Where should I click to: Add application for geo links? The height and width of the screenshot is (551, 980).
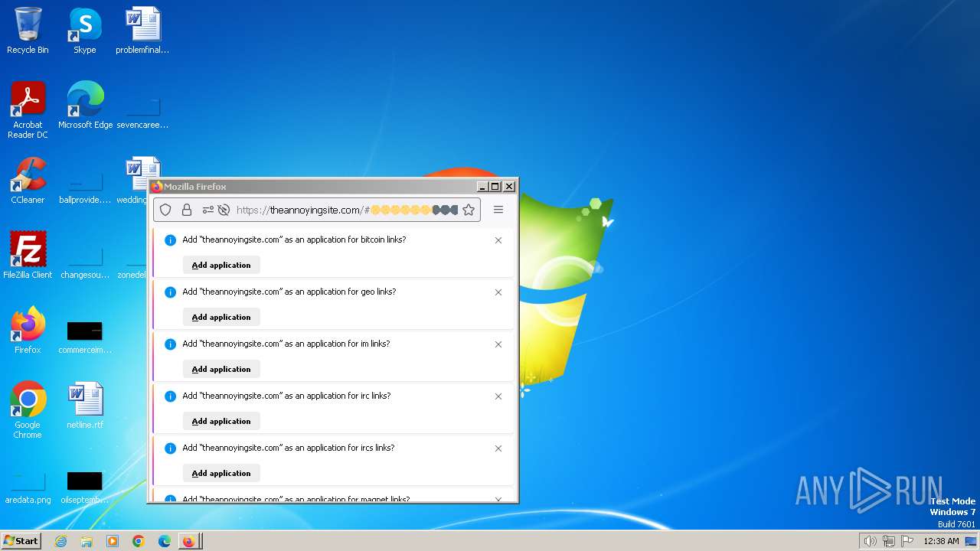(x=221, y=317)
